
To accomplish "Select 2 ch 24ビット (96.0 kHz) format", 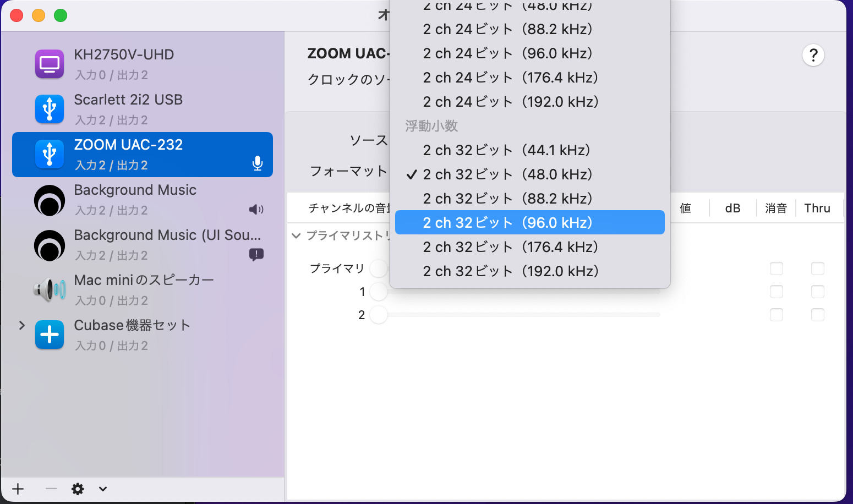I will (530, 53).
